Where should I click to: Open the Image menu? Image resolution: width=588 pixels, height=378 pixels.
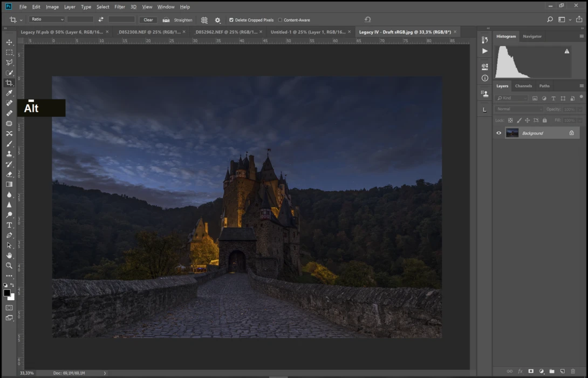point(52,7)
